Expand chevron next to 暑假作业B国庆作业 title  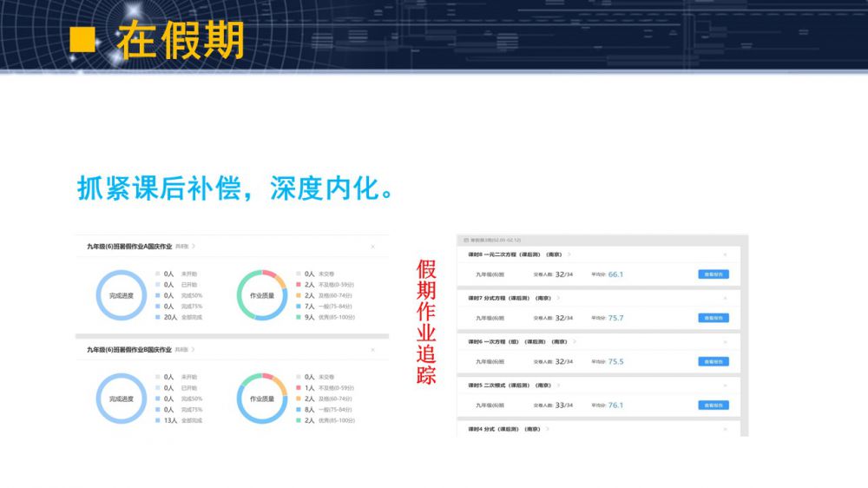pos(194,350)
